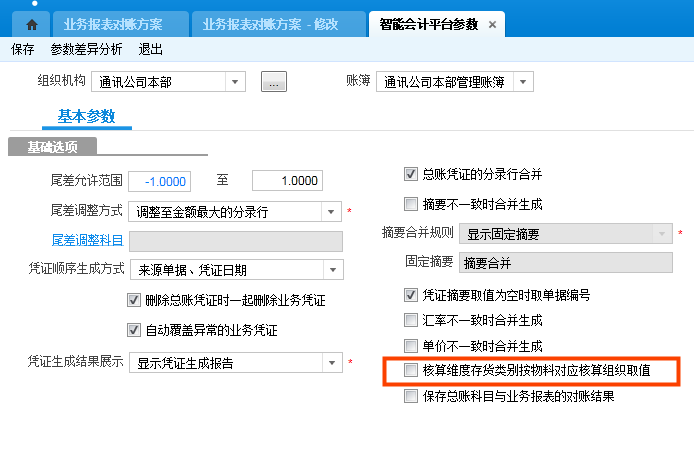Image resolution: width=694 pixels, height=470 pixels.
Task: Expand the 账簿 dropdown
Action: [x=524, y=82]
